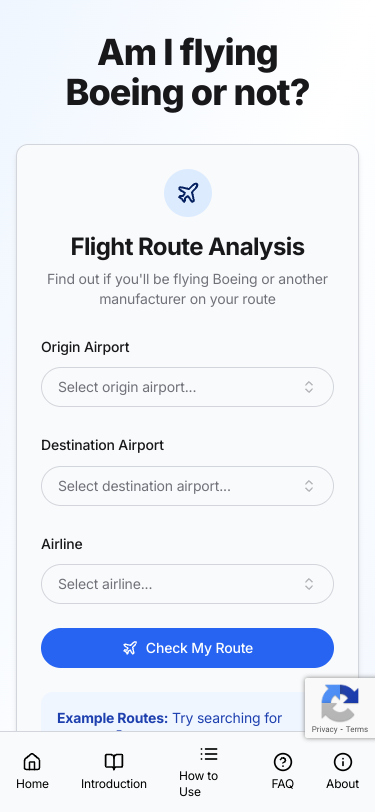Switch to the FAQ tab label
375x812 pixels.
[282, 784]
